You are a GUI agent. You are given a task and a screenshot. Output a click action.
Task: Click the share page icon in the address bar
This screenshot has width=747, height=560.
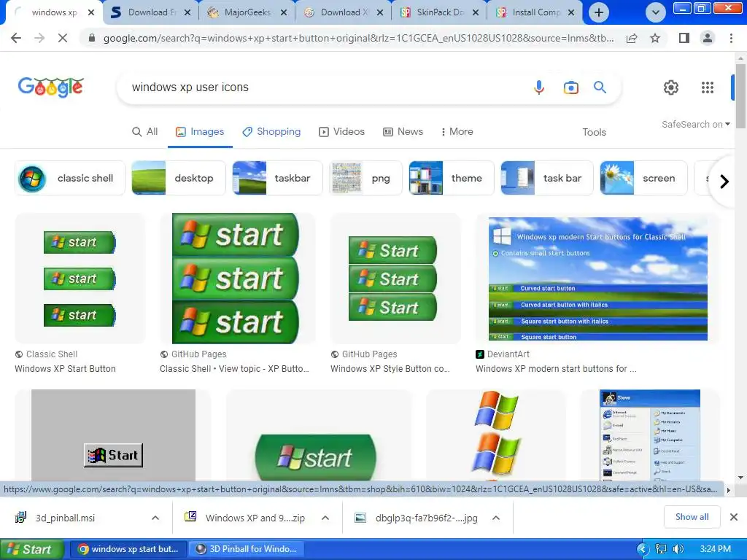(x=632, y=38)
